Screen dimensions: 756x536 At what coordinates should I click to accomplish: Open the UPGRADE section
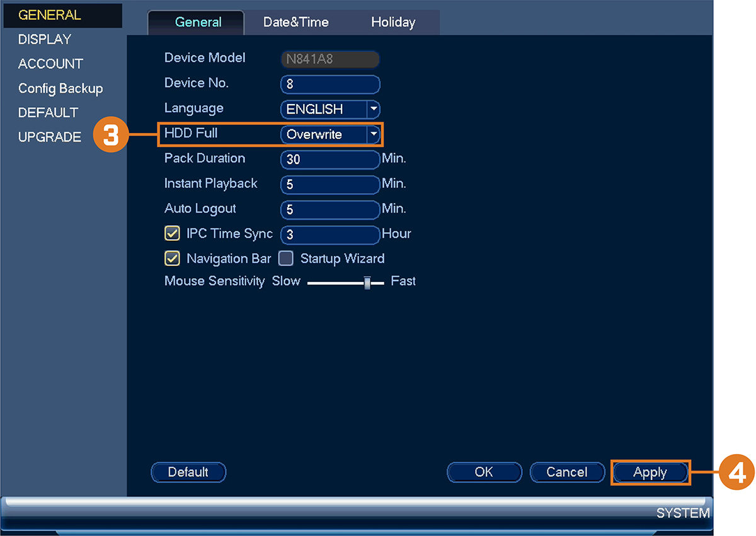coord(50,137)
